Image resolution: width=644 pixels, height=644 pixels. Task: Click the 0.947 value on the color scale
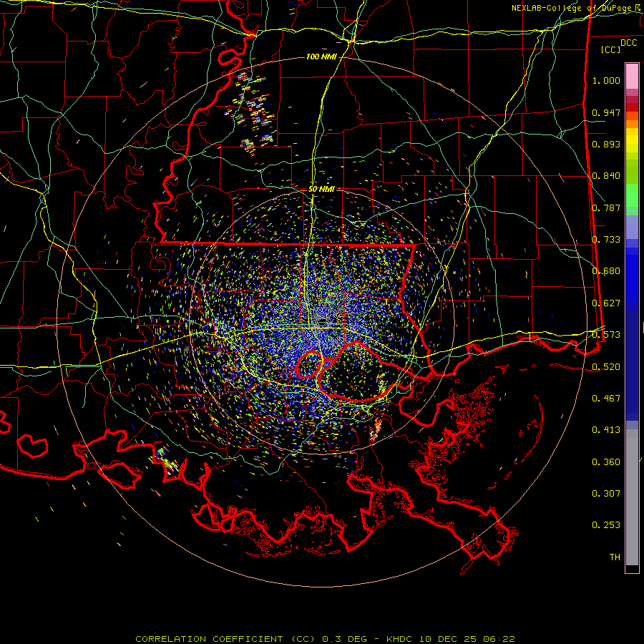point(606,112)
